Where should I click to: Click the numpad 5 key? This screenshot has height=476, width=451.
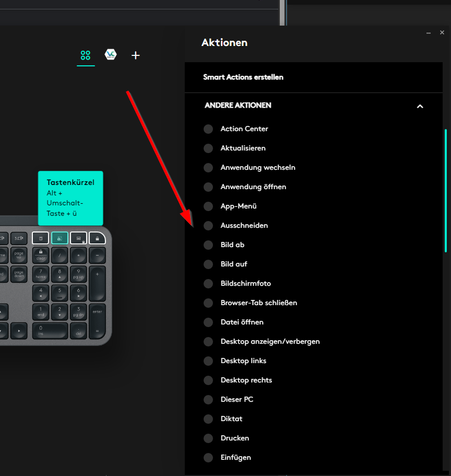(x=60, y=293)
